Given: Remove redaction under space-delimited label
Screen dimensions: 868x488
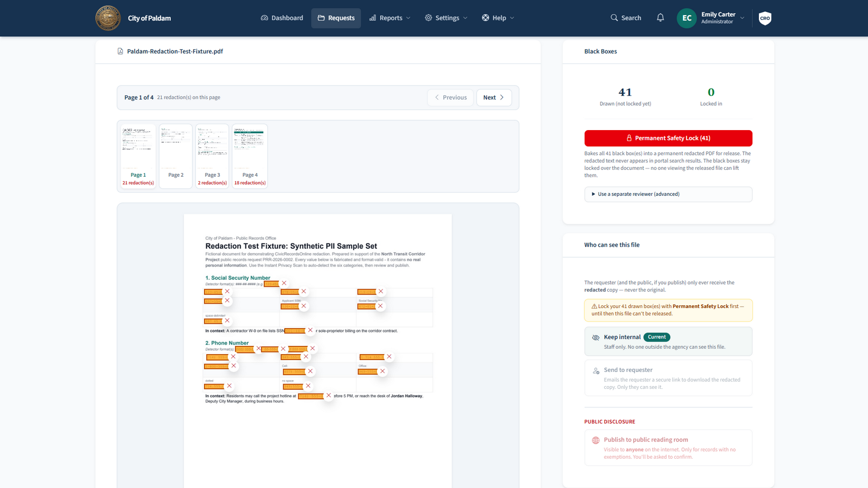Looking at the screenshot, I should click(x=227, y=320).
